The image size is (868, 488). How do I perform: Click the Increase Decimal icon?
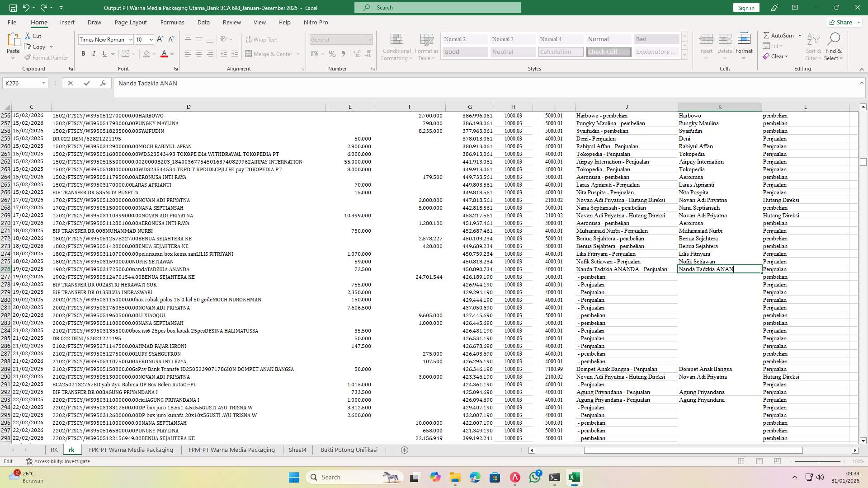(357, 54)
